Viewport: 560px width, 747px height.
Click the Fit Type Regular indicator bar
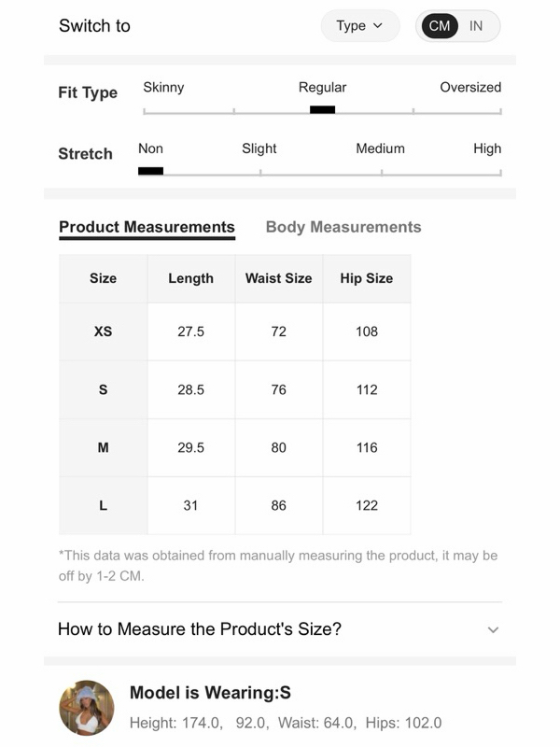click(x=322, y=109)
